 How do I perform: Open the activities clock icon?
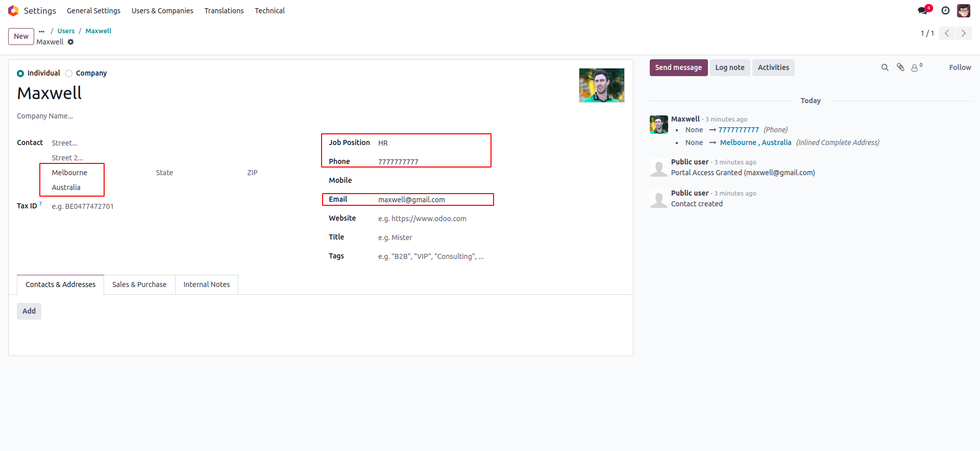pyautogui.click(x=945, y=11)
